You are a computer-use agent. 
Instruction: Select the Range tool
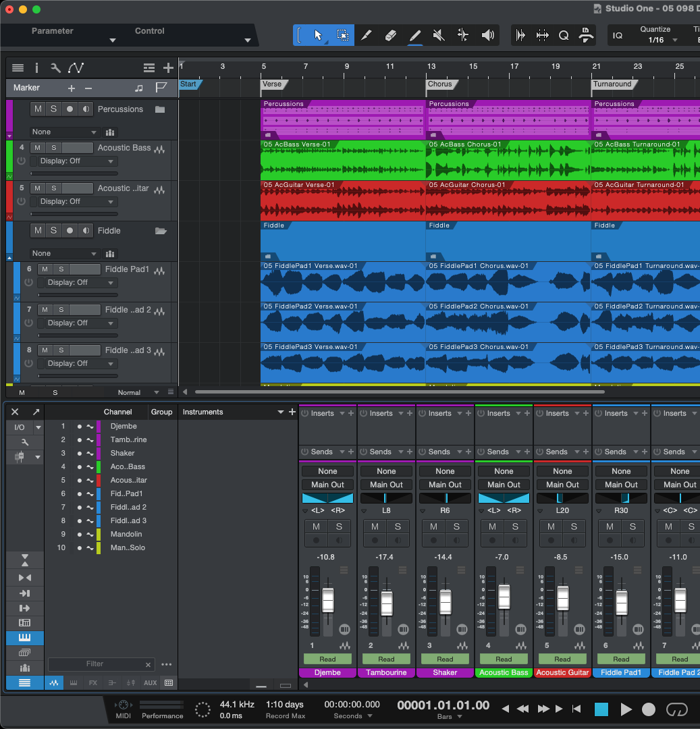(x=342, y=35)
